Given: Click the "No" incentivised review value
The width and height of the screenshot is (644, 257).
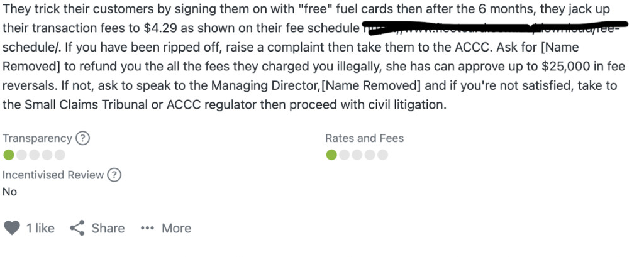Looking at the screenshot, I should point(9,192).
